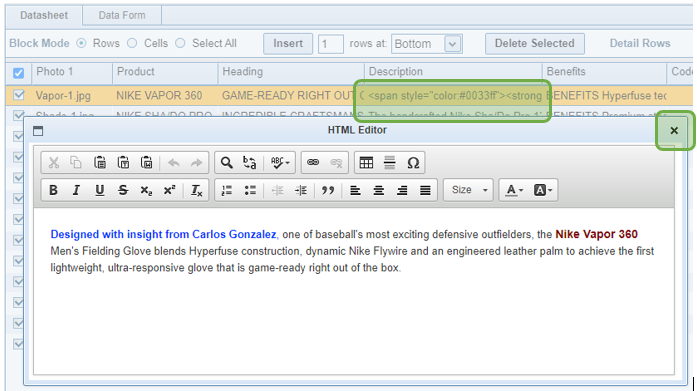
Task: Click the Insert button
Action: pos(288,44)
